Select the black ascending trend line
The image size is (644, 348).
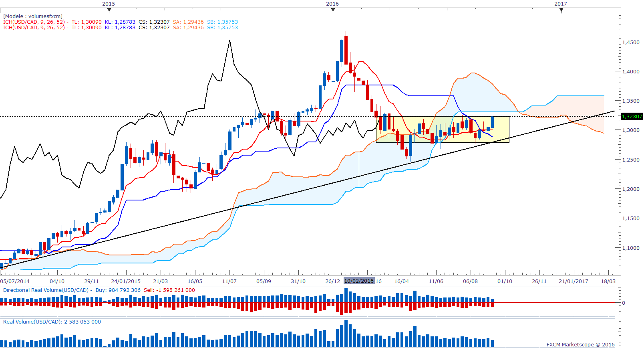[307, 190]
